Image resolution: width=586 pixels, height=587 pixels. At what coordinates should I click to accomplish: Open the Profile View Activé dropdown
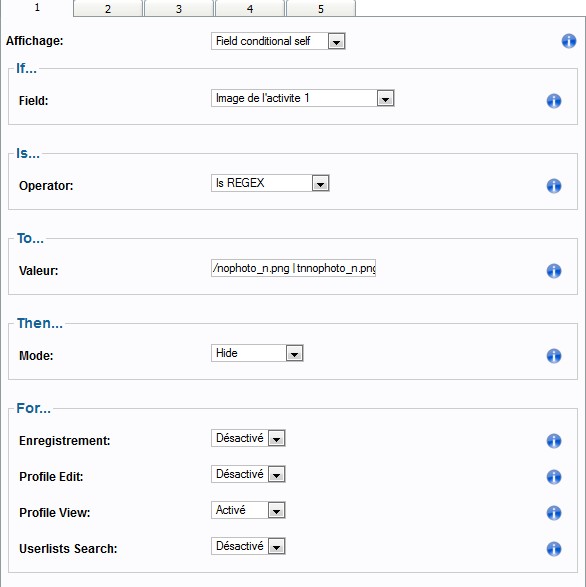click(x=248, y=510)
